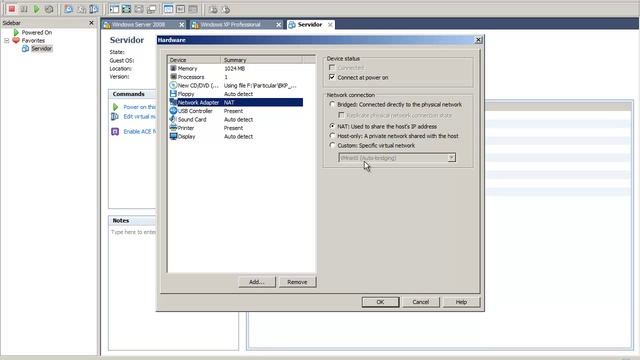Close the Windows XP Professional tab
Viewport: 640px width, 360px height.
point(279,25)
